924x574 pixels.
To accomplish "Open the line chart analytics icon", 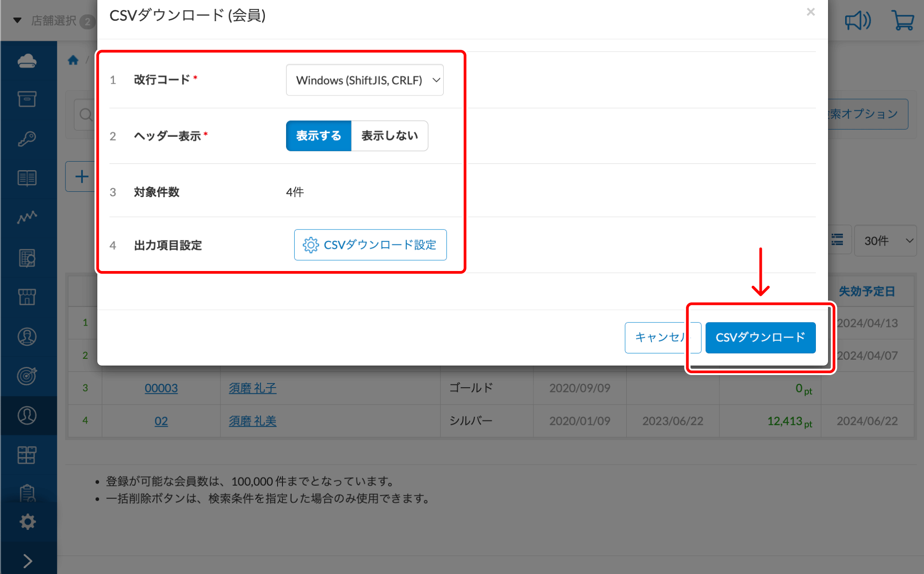I will [x=27, y=217].
